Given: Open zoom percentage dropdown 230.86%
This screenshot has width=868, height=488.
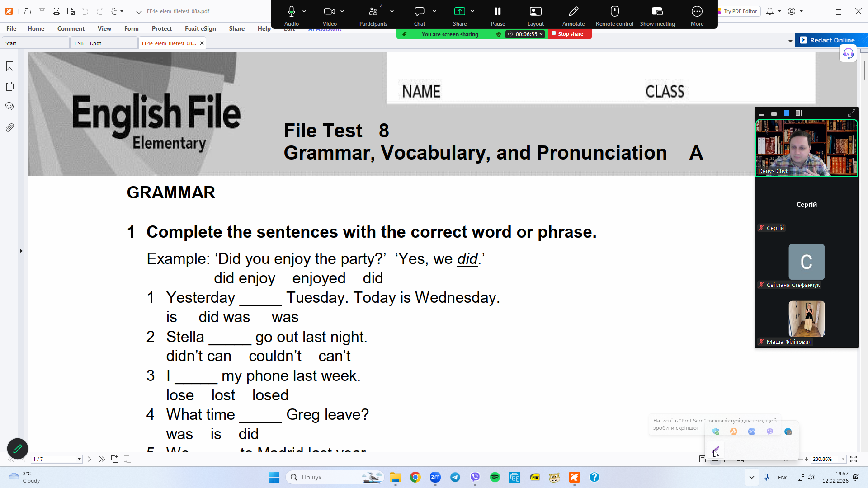Looking at the screenshot, I should pos(843,459).
